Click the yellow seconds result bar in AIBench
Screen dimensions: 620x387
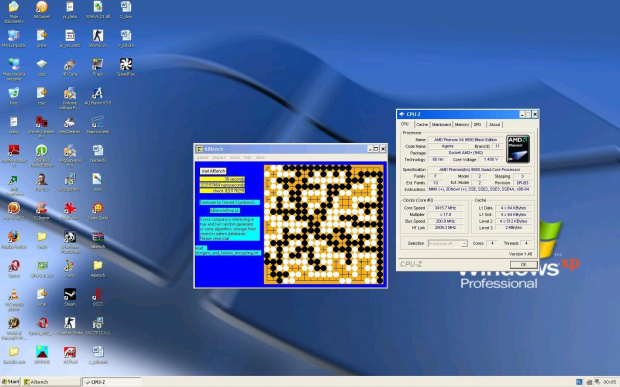coord(222,179)
